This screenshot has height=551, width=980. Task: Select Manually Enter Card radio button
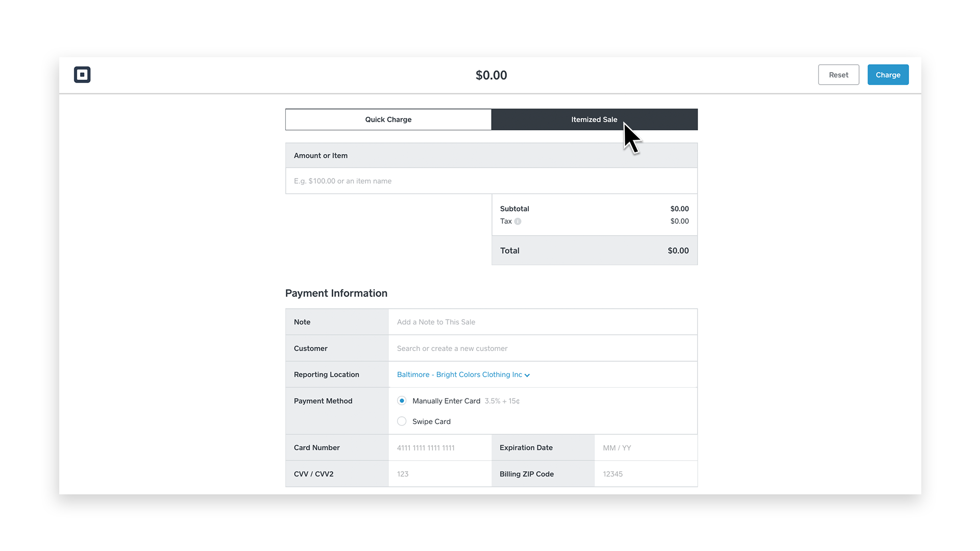point(402,401)
